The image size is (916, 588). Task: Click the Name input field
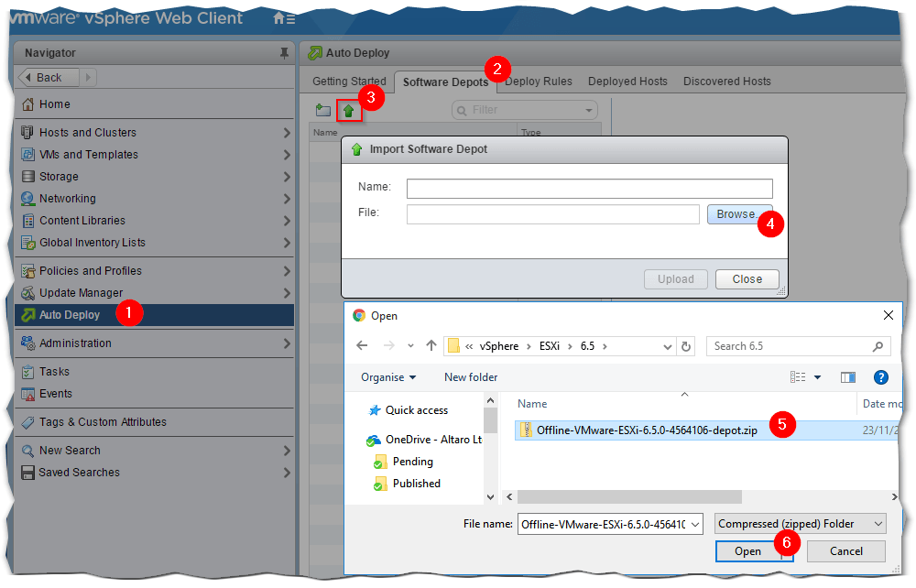click(589, 189)
